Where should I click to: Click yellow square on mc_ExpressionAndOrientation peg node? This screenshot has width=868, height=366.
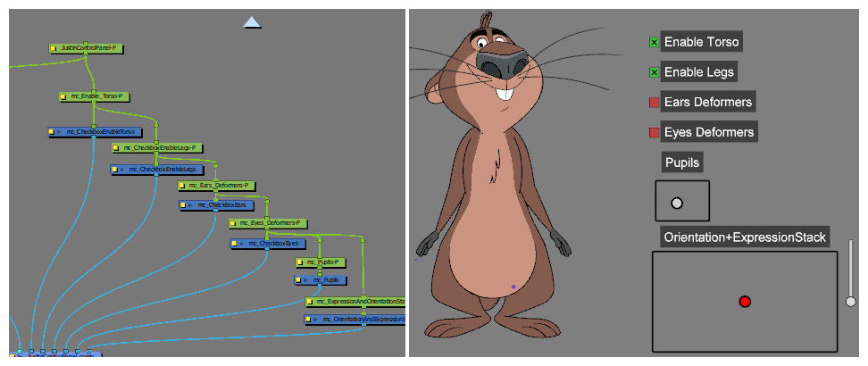coord(310,302)
